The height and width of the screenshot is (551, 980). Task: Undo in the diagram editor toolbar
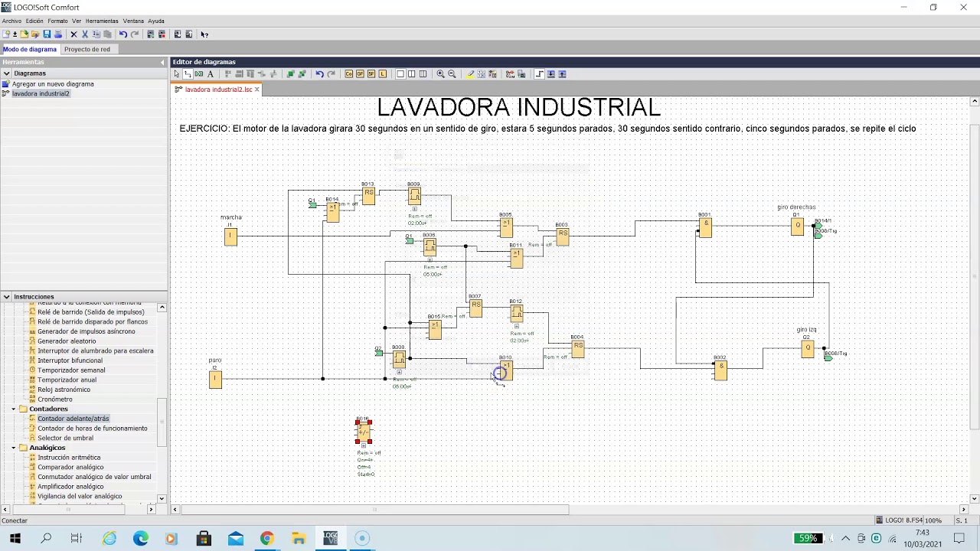coord(319,74)
